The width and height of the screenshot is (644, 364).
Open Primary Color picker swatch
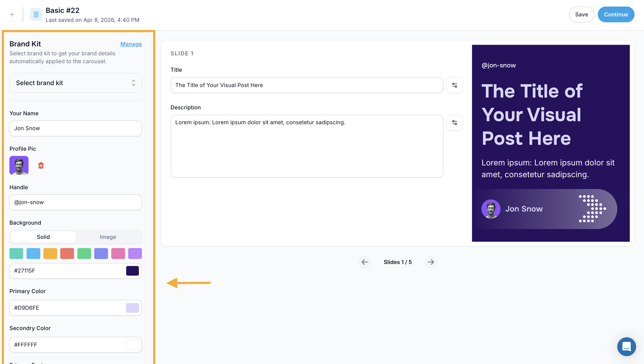coord(132,308)
